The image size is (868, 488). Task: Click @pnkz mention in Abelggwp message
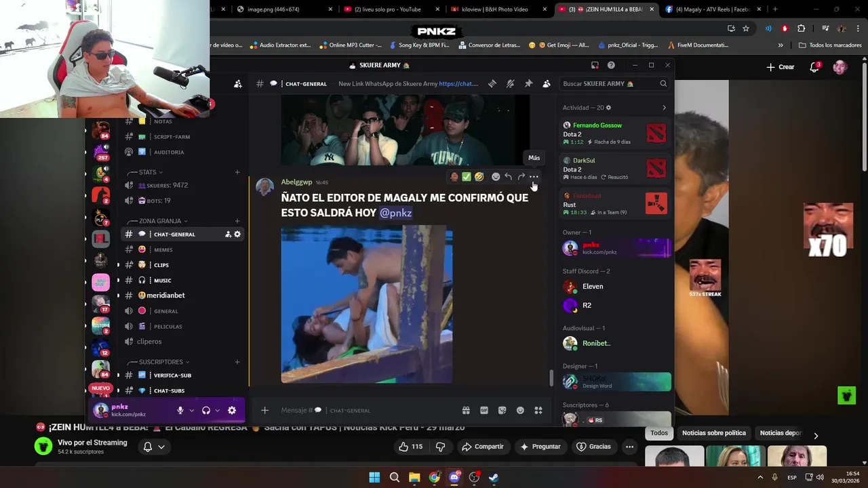(x=395, y=213)
